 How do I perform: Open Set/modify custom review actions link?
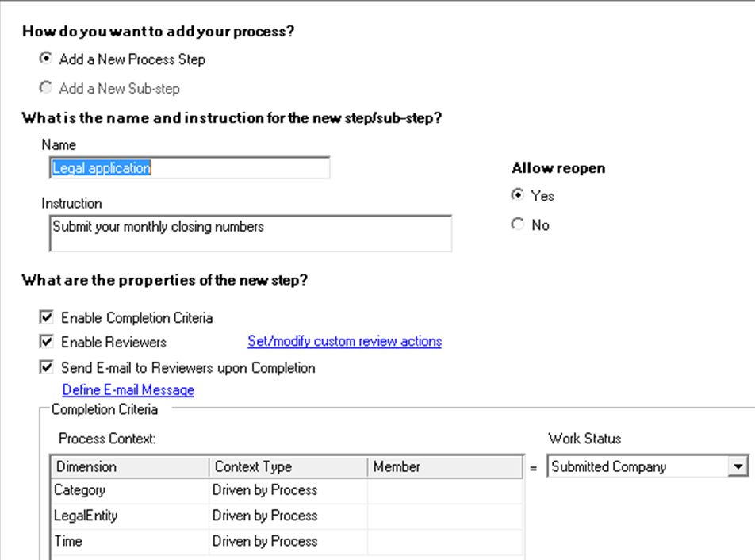(x=344, y=341)
